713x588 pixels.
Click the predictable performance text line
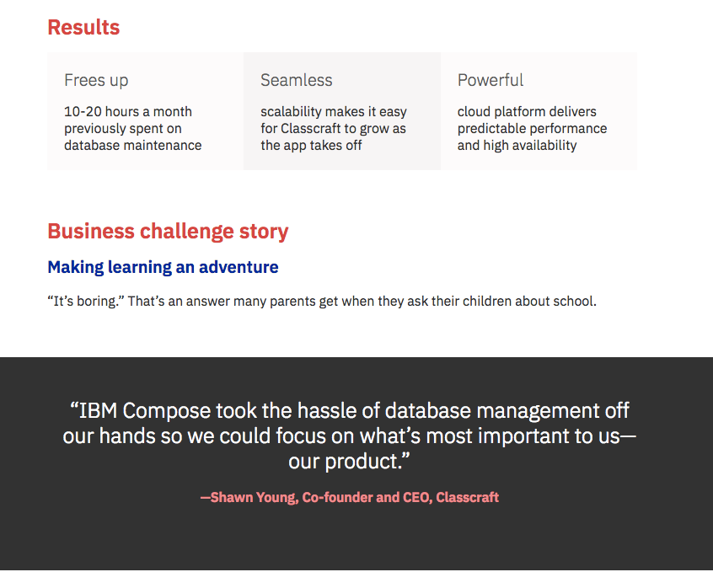[x=532, y=129]
